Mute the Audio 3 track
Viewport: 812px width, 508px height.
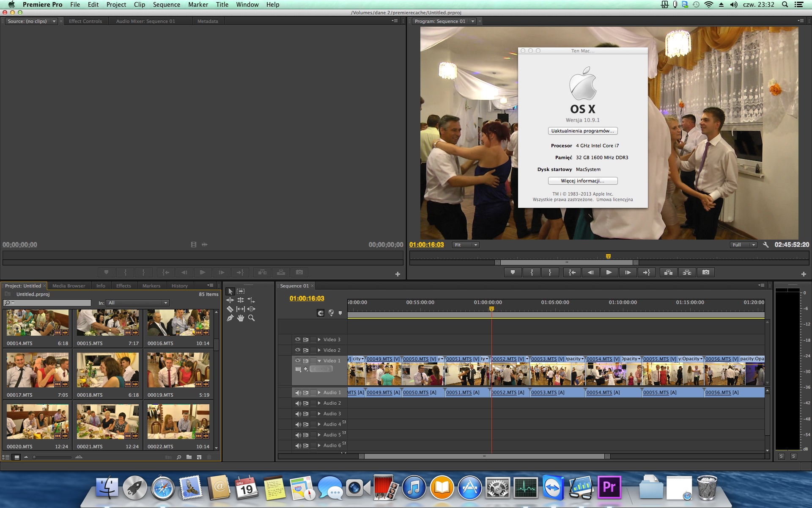298,414
